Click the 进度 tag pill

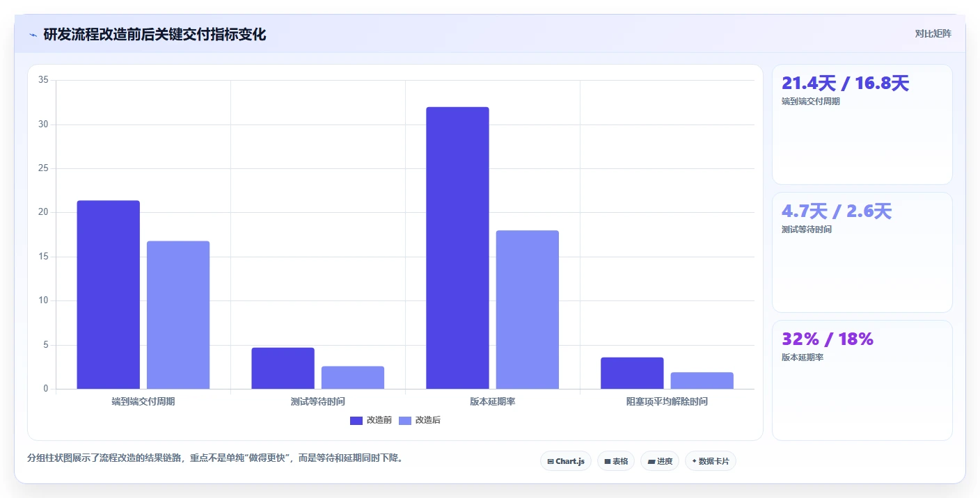tap(659, 461)
